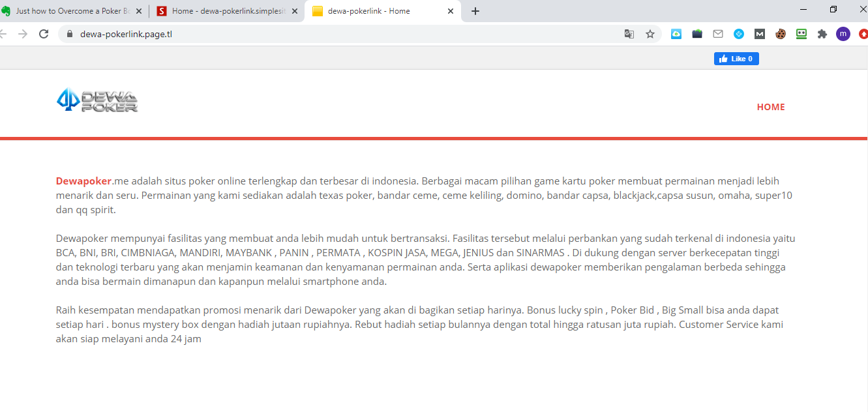Click the dark M extension icon
The image size is (868, 412).
click(760, 34)
